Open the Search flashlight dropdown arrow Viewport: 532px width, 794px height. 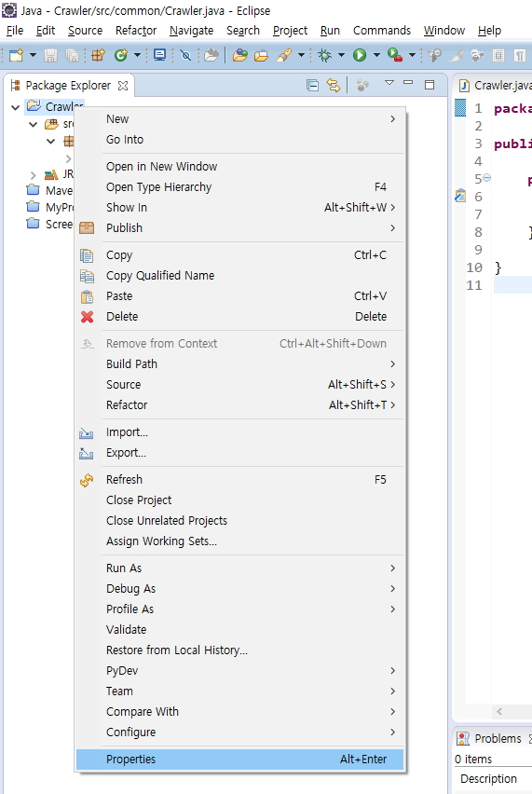tap(301, 55)
